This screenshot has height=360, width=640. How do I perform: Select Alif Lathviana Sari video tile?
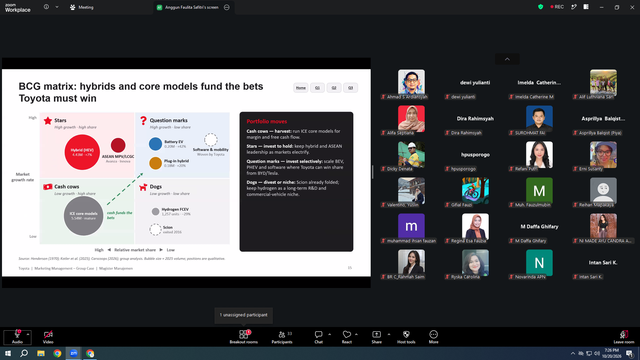click(x=603, y=84)
